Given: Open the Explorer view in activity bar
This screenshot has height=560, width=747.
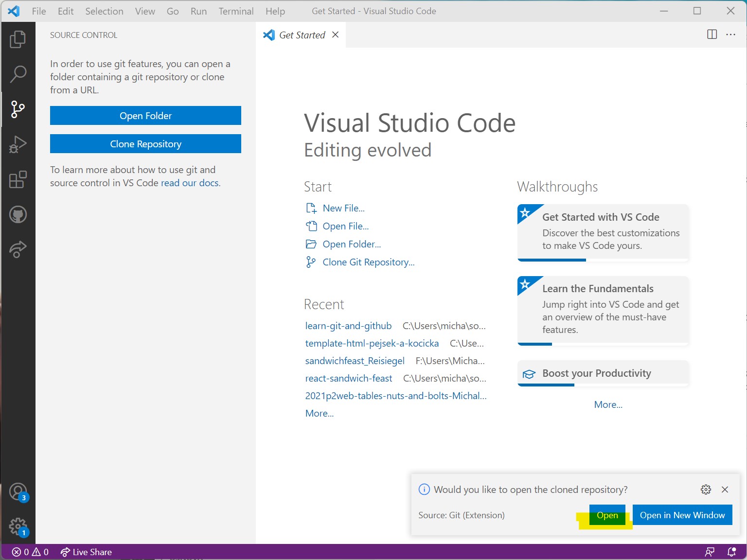Looking at the screenshot, I should coord(18,39).
